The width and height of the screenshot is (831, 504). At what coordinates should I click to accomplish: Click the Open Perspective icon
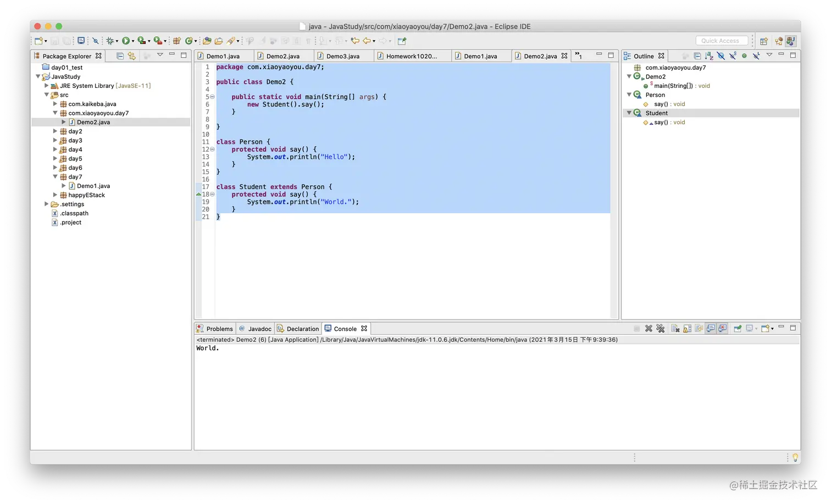764,41
